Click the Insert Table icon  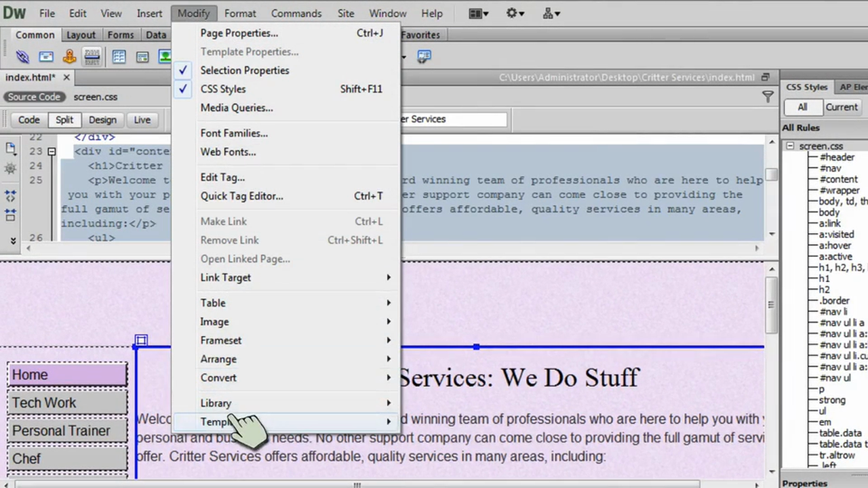click(119, 57)
